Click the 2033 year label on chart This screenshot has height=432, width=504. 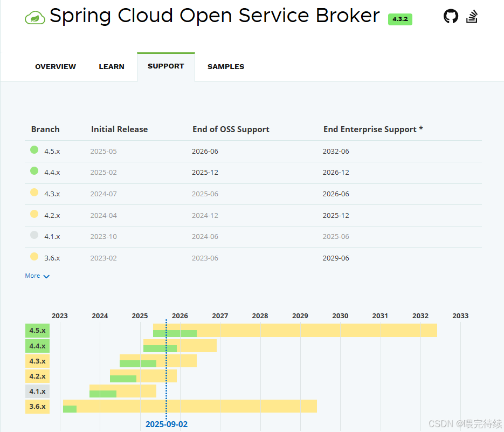tap(460, 316)
